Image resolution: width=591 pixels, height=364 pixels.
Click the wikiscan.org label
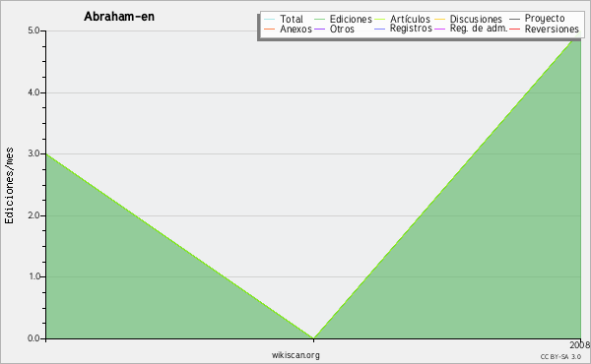(x=295, y=355)
